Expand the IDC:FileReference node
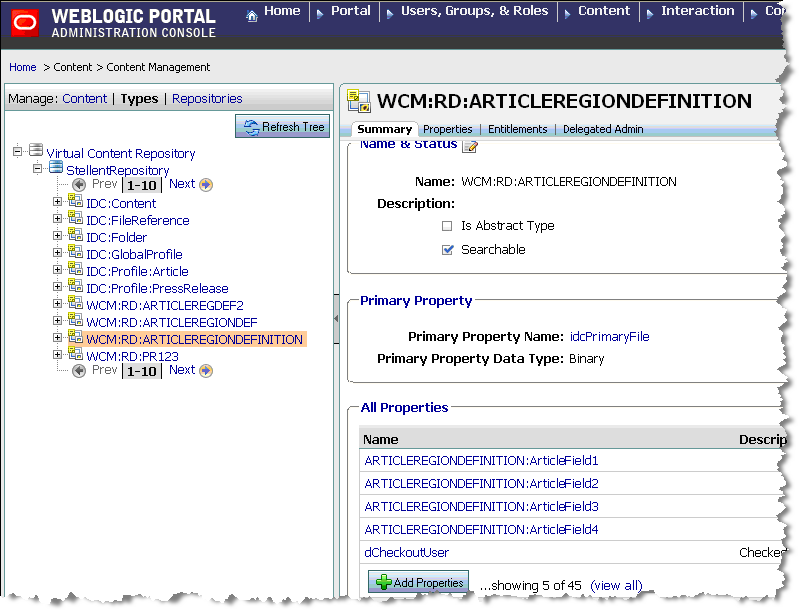Screen dimensions: 799x610 [58, 219]
